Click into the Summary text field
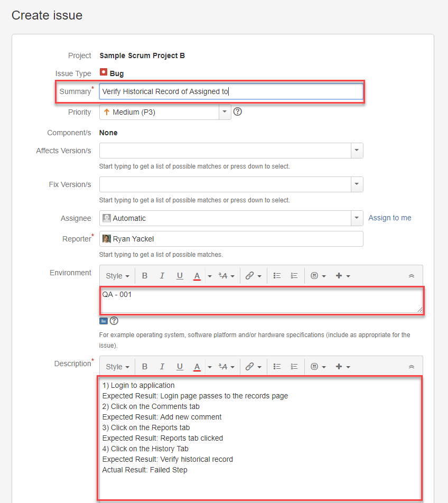The width and height of the screenshot is (448, 503). [231, 91]
